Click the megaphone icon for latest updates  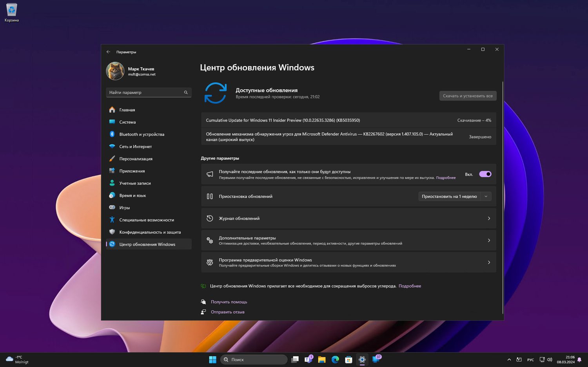(x=210, y=174)
